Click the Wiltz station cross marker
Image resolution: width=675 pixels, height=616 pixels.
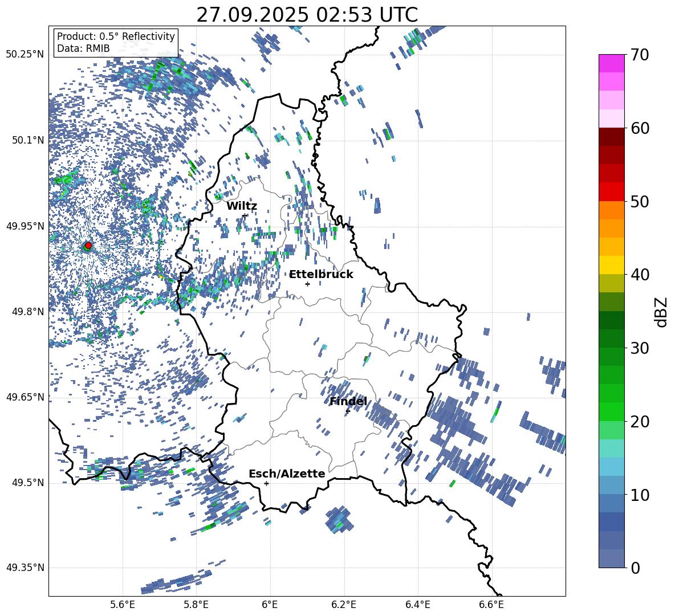pos(245,215)
